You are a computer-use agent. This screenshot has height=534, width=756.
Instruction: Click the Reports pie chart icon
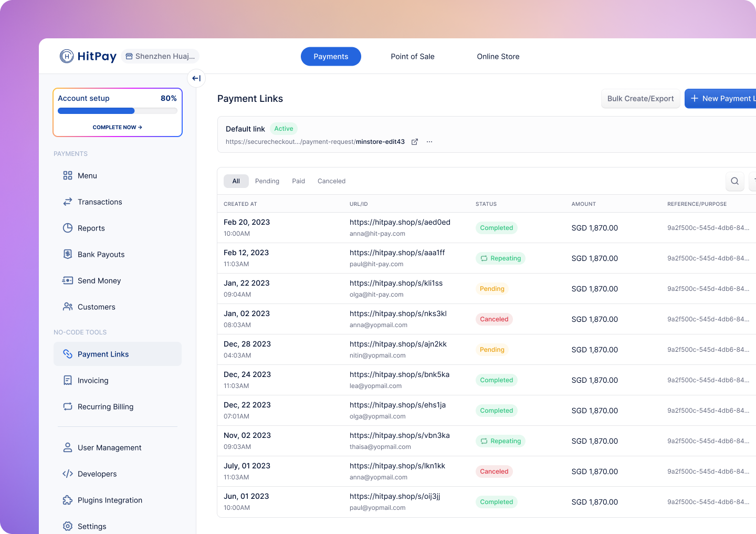tap(68, 228)
